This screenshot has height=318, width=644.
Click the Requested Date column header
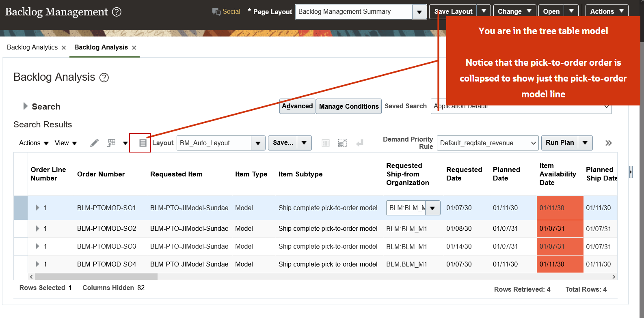click(x=464, y=174)
